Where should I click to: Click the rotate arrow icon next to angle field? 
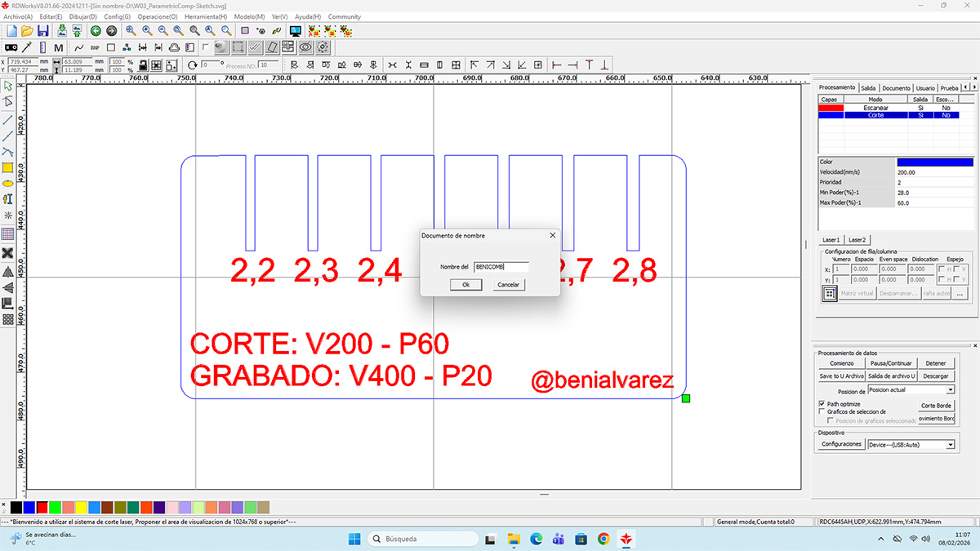(192, 65)
